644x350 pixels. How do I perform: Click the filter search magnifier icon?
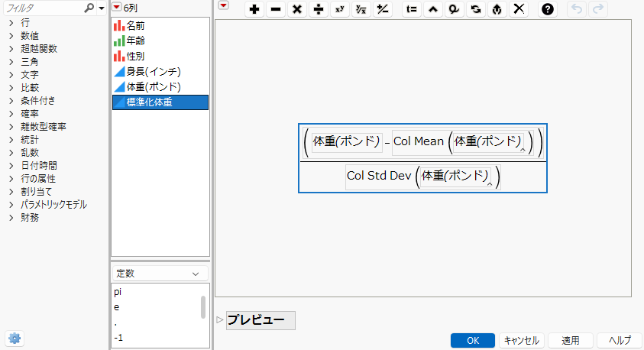tap(89, 8)
